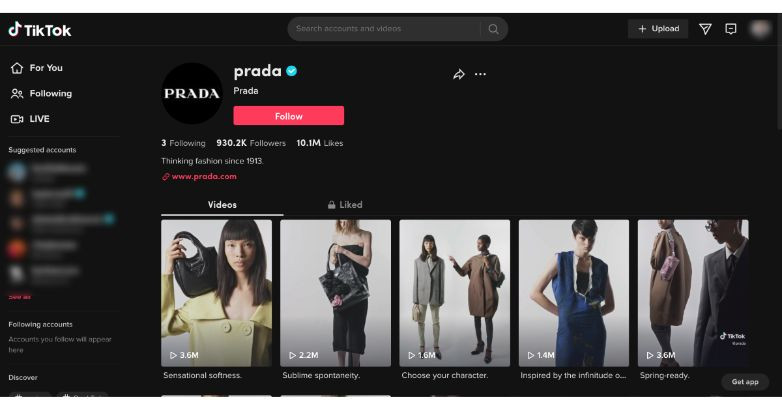The image size is (782, 410).
Task: Switch to the Videos tab
Action: 222,205
